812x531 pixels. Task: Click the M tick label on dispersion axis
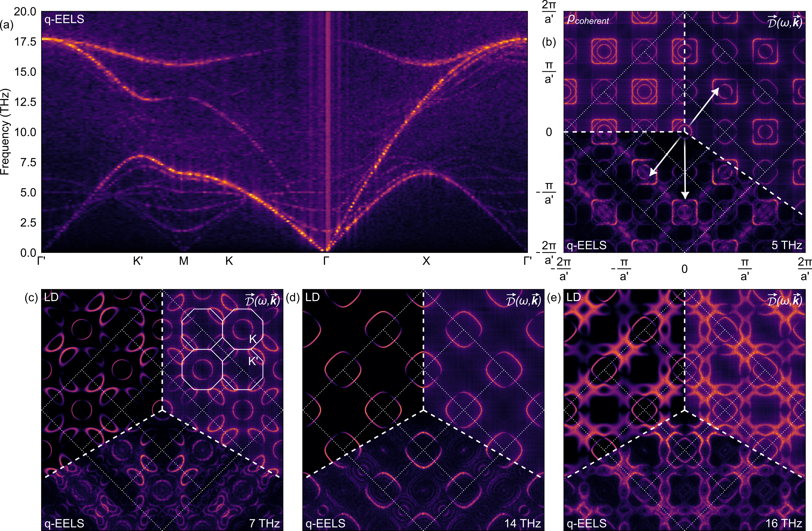coord(183,261)
